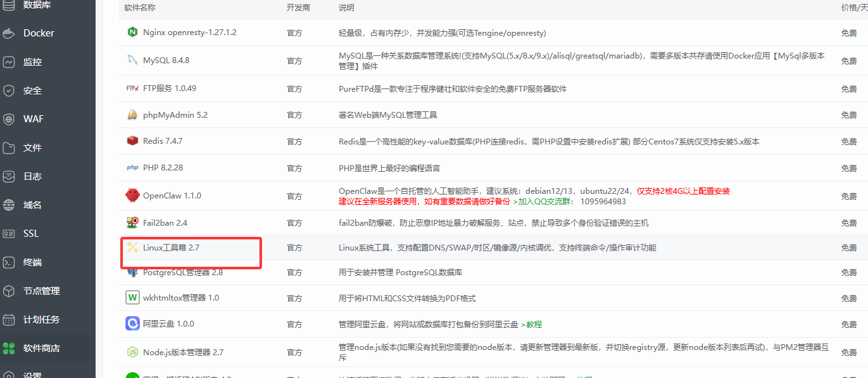This screenshot has width=868, height=378.
Task: Click the FTP服务 app icon
Action: click(132, 88)
